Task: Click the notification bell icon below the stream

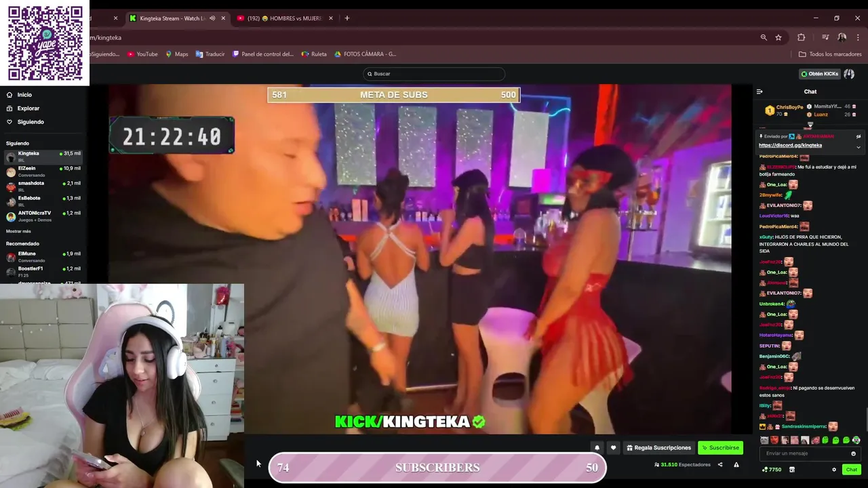Action: [597, 448]
